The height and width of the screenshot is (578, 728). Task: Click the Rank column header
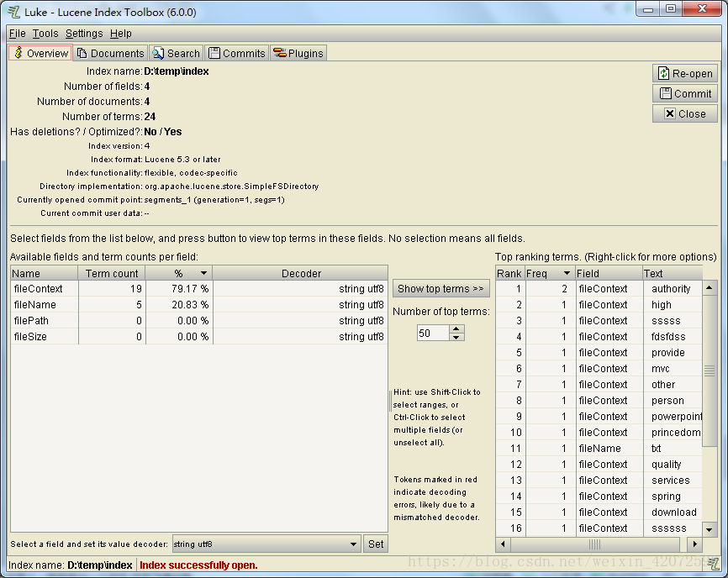tap(509, 273)
